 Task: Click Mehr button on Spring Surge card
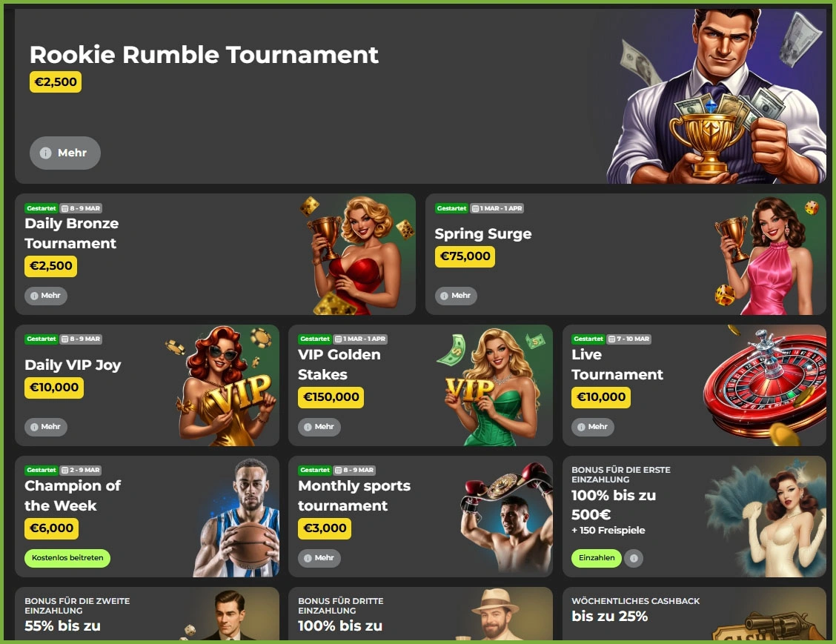tap(456, 296)
